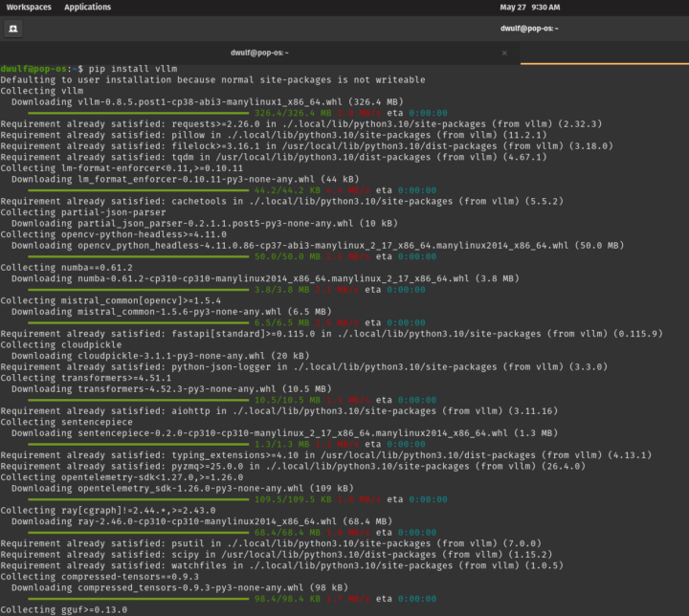Screen dimensions: 689x616
Task: Click the 'python-json-logger' requirement line
Action: click(x=303, y=367)
